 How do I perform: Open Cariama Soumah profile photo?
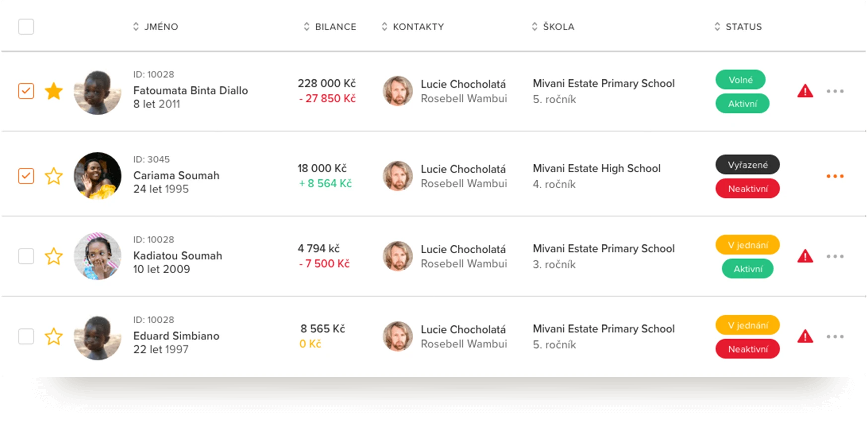[97, 176]
